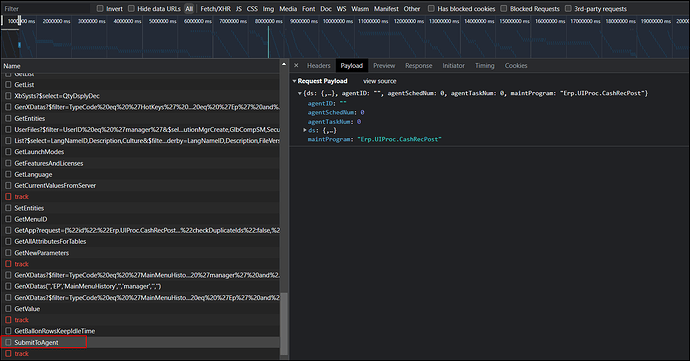
Task: Click the GetValue request icon
Action: pyautogui.click(x=8, y=309)
